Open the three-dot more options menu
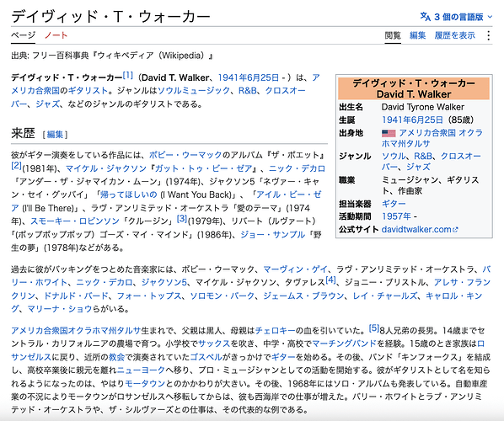Image resolution: width=504 pixels, height=421 pixels. [488, 35]
